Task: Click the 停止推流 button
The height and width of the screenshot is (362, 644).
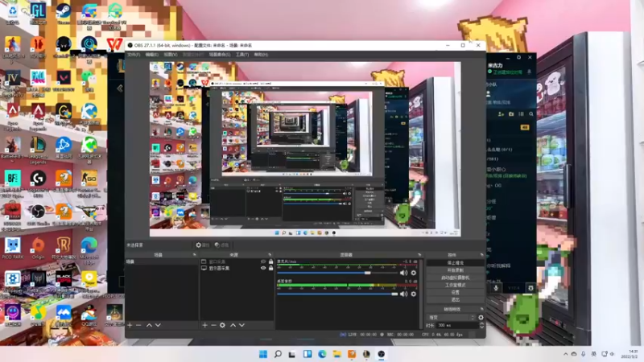Action: 455,263
